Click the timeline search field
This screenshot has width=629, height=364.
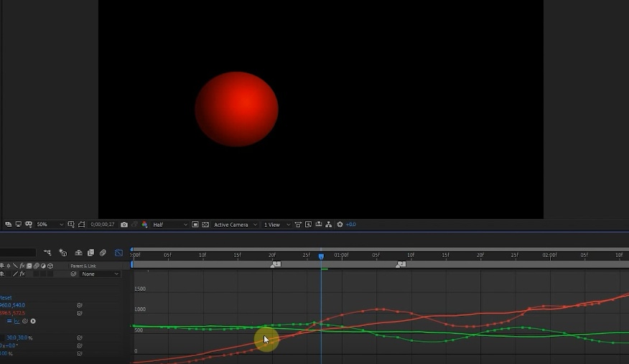click(18, 253)
